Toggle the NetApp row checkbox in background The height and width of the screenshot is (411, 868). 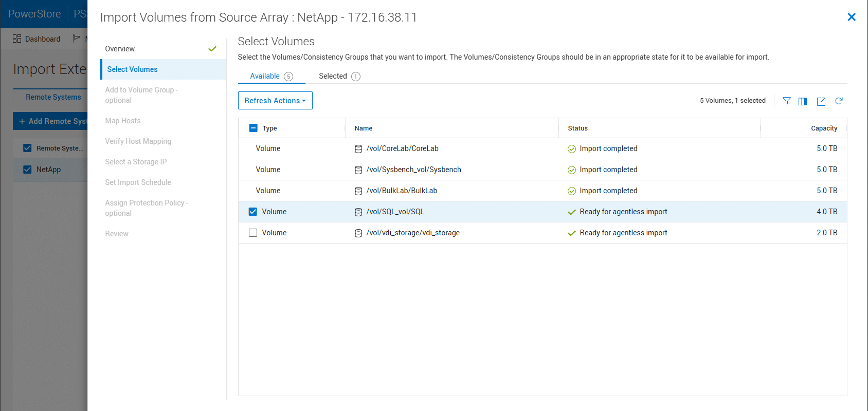(x=27, y=169)
